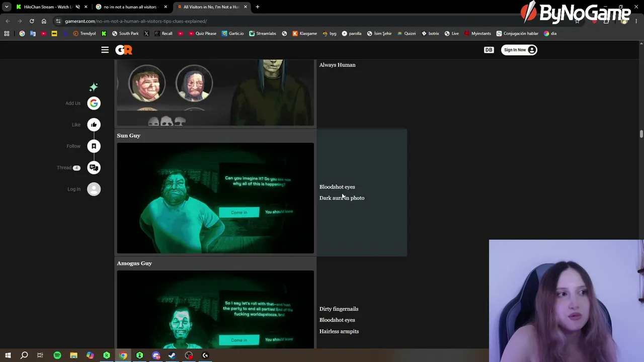Follow the article with bookmark icon

pyautogui.click(x=94, y=146)
